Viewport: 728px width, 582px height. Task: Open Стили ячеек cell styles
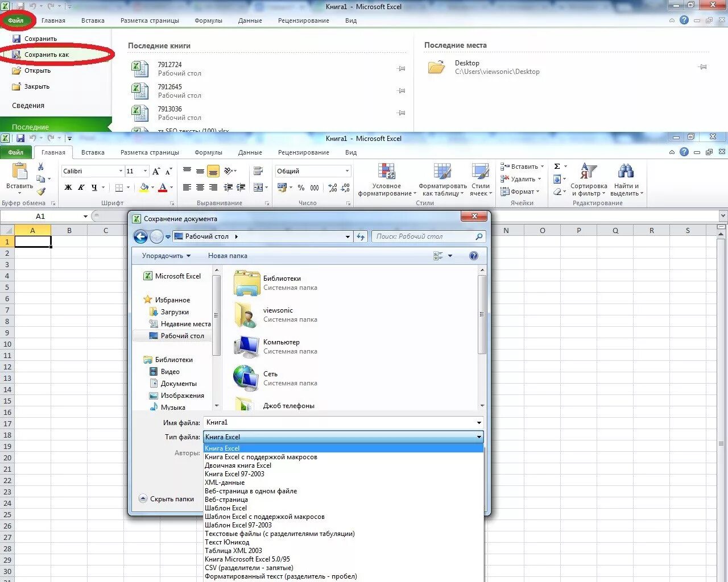point(481,180)
